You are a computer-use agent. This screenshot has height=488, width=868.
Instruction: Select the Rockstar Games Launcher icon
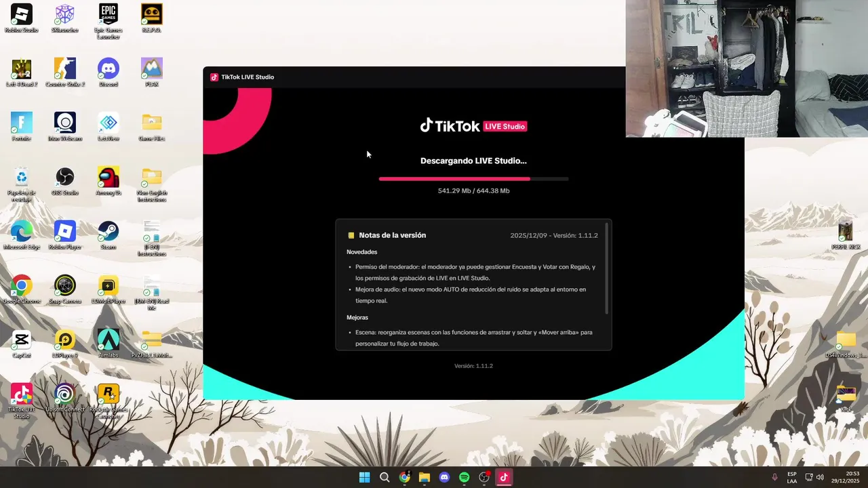click(x=108, y=401)
